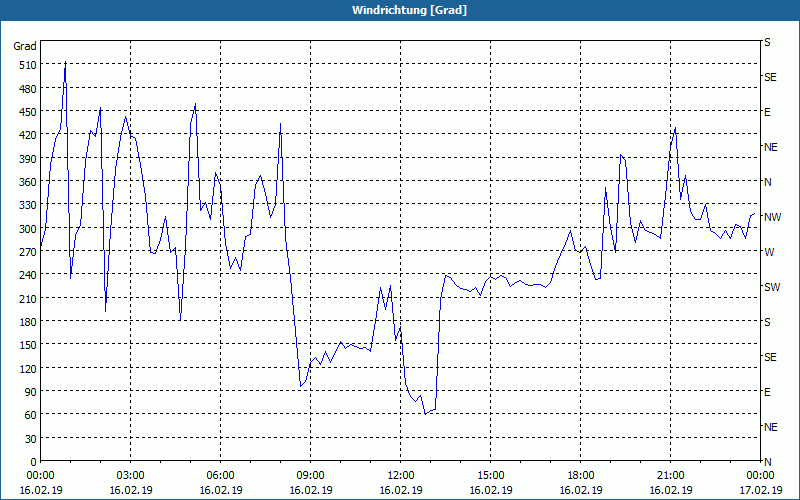Select the Grad y-axis unit label

click(x=25, y=46)
